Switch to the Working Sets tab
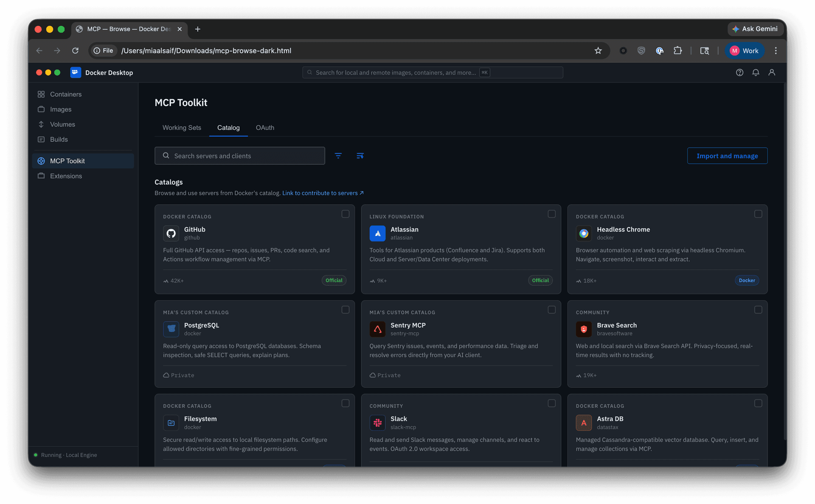The width and height of the screenshot is (815, 504). [182, 128]
